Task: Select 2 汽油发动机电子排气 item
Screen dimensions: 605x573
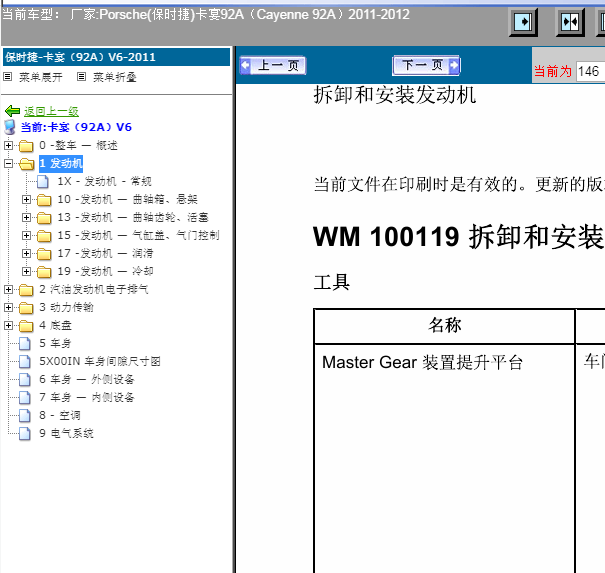Action: (94, 289)
